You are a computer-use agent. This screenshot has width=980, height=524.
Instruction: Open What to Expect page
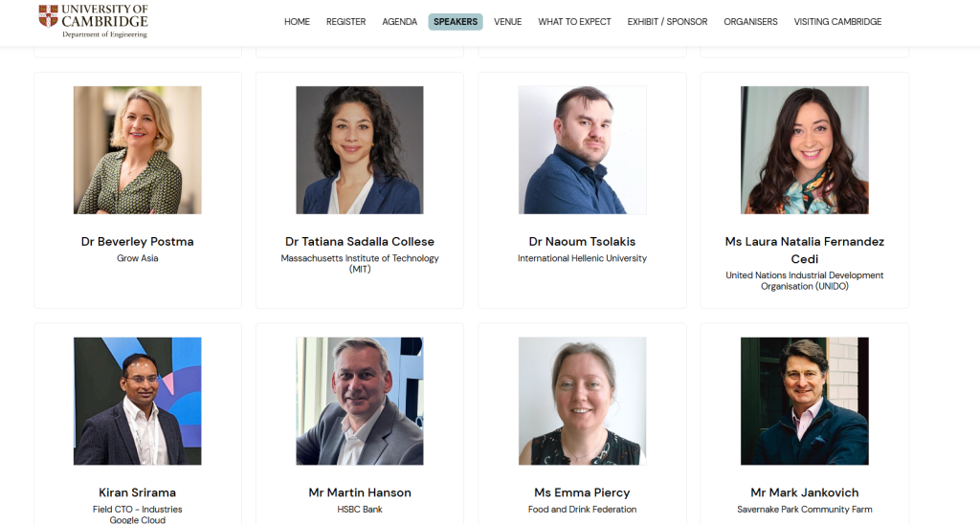point(574,22)
